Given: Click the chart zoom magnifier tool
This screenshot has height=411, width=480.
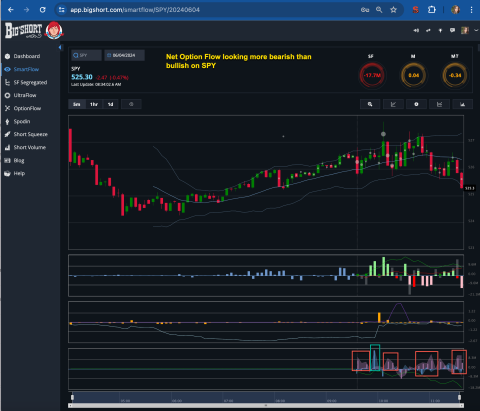Looking at the screenshot, I should click(x=370, y=104).
